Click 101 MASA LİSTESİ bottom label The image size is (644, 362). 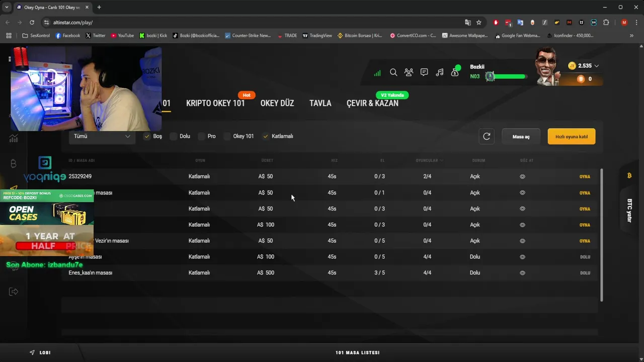(357, 353)
